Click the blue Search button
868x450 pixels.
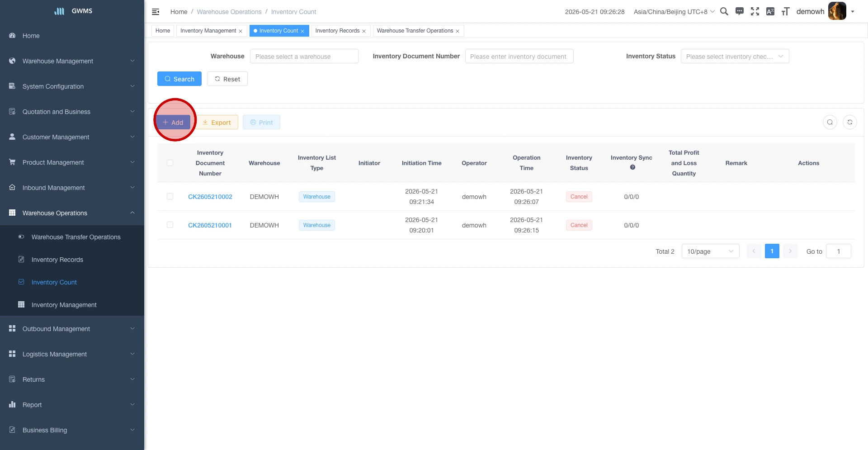coord(179,79)
